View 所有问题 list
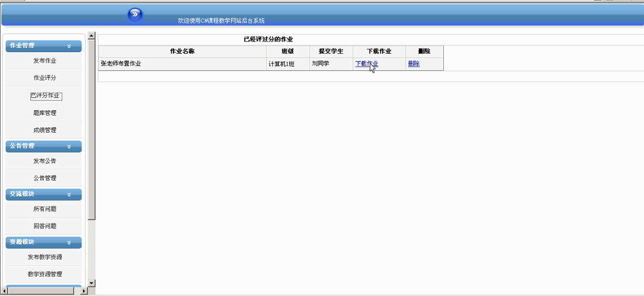 (45, 209)
